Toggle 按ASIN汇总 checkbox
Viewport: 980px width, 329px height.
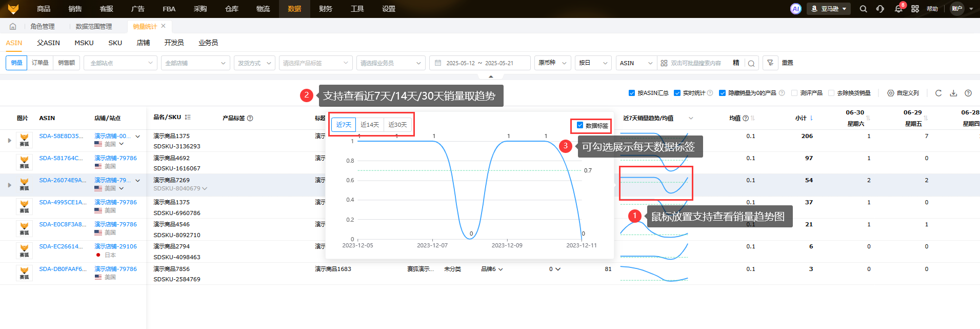632,93
